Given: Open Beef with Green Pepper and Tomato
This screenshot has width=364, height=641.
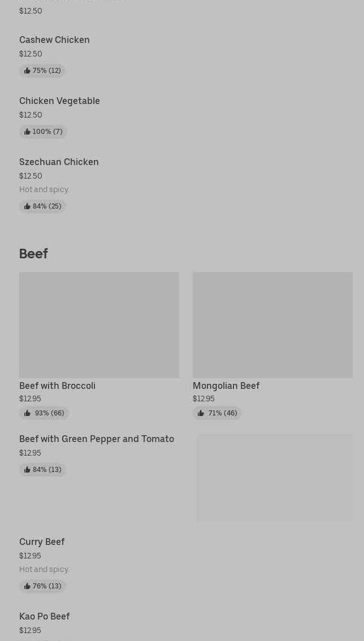Looking at the screenshot, I should (97, 439).
